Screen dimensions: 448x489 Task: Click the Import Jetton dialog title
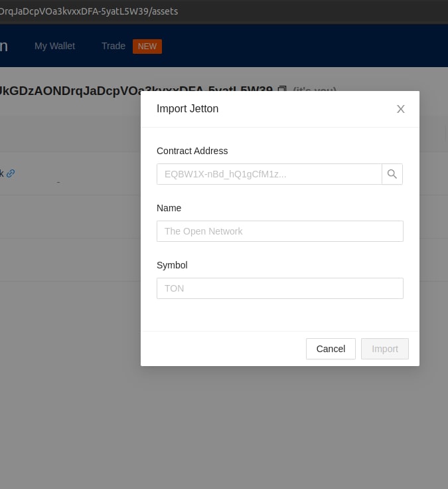tap(187, 108)
